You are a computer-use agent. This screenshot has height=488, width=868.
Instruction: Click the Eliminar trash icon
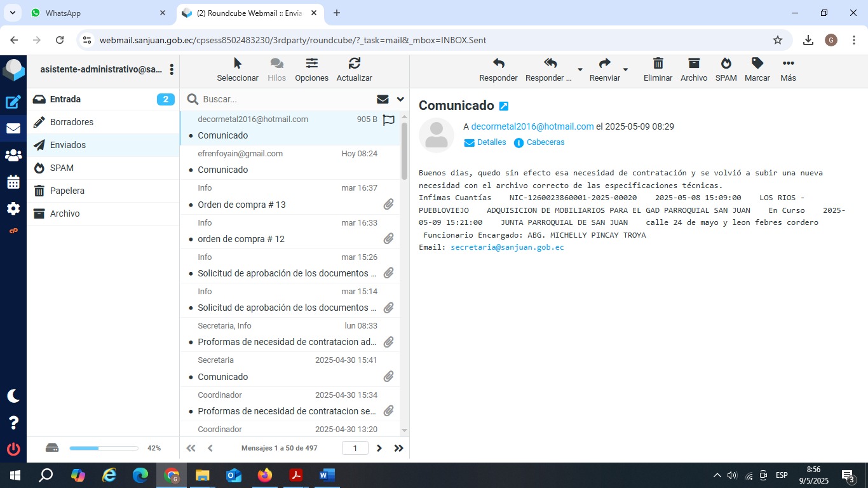[x=658, y=64]
